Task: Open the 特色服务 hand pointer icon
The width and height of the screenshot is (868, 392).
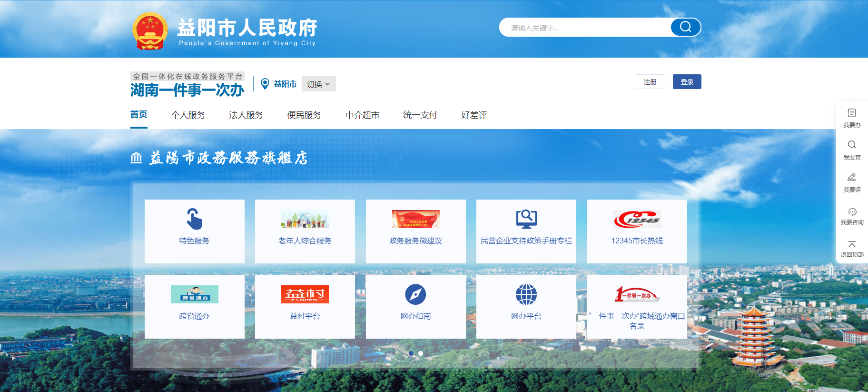Action: (x=194, y=219)
